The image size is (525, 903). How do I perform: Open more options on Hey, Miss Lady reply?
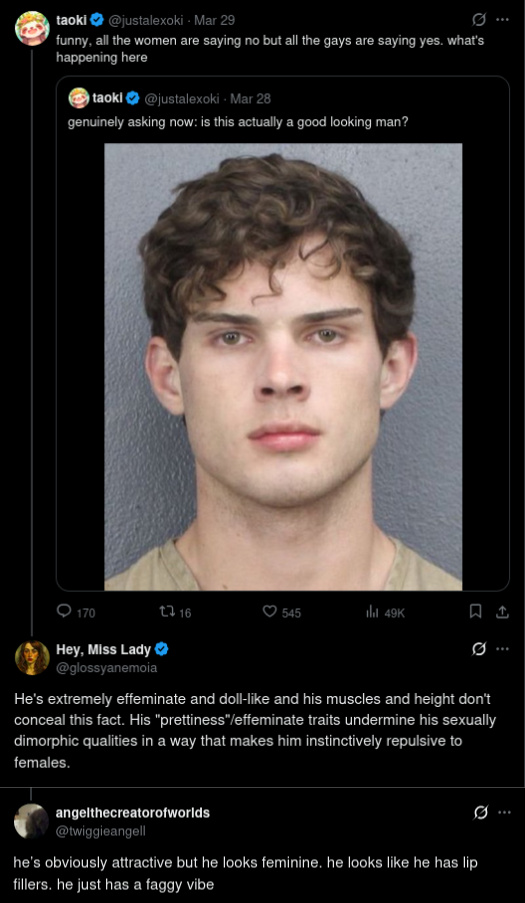point(503,649)
